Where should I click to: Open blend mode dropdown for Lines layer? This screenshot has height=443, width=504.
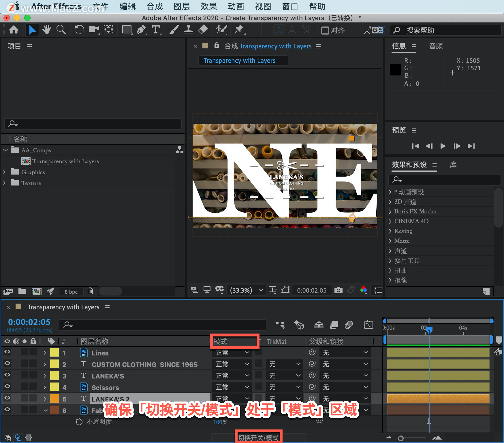click(x=232, y=353)
